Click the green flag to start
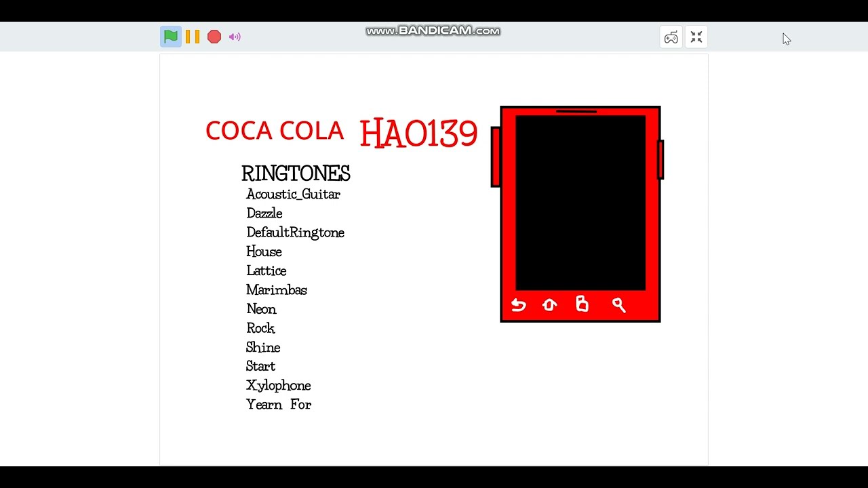This screenshot has width=868, height=488. click(x=171, y=37)
